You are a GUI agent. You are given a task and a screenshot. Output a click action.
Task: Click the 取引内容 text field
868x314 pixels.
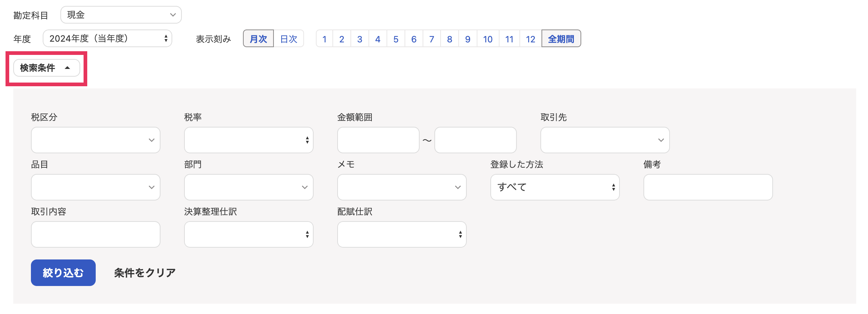(x=96, y=234)
